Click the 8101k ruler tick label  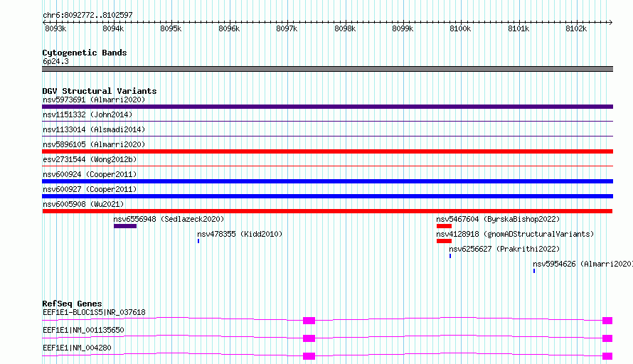[x=518, y=28]
